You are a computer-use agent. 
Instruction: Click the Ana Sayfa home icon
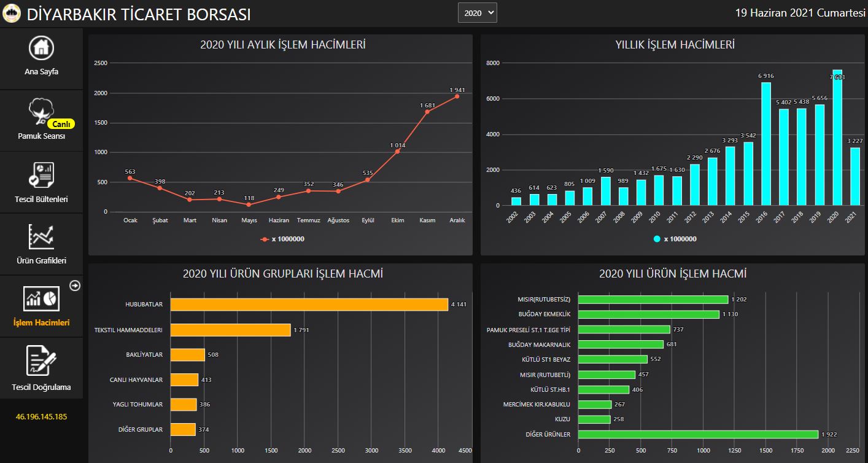coord(41,48)
